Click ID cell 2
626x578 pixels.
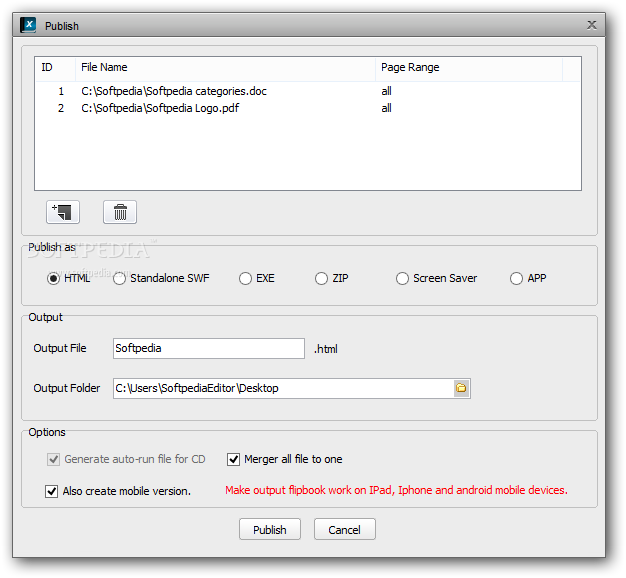pos(61,108)
